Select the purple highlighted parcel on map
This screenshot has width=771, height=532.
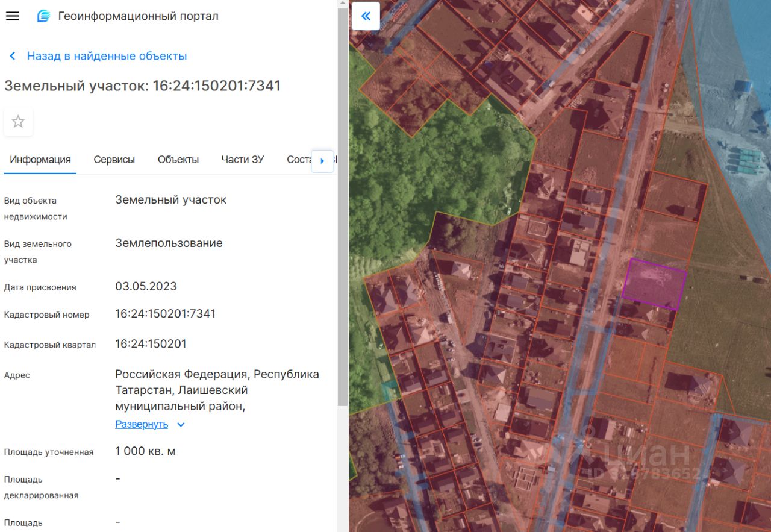click(654, 284)
